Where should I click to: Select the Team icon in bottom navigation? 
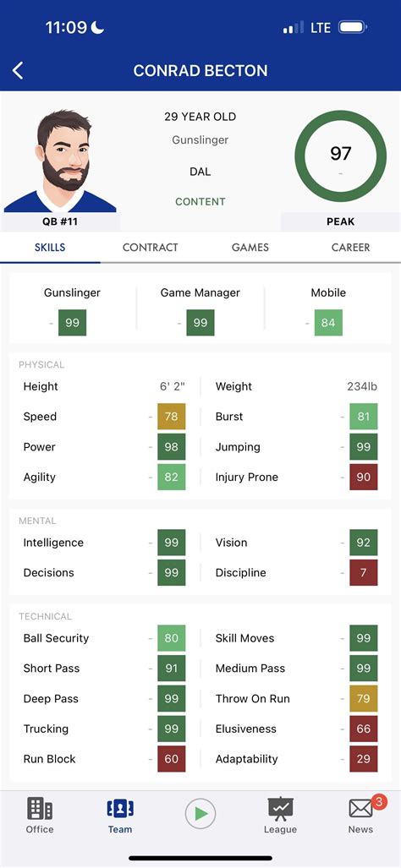tap(120, 816)
